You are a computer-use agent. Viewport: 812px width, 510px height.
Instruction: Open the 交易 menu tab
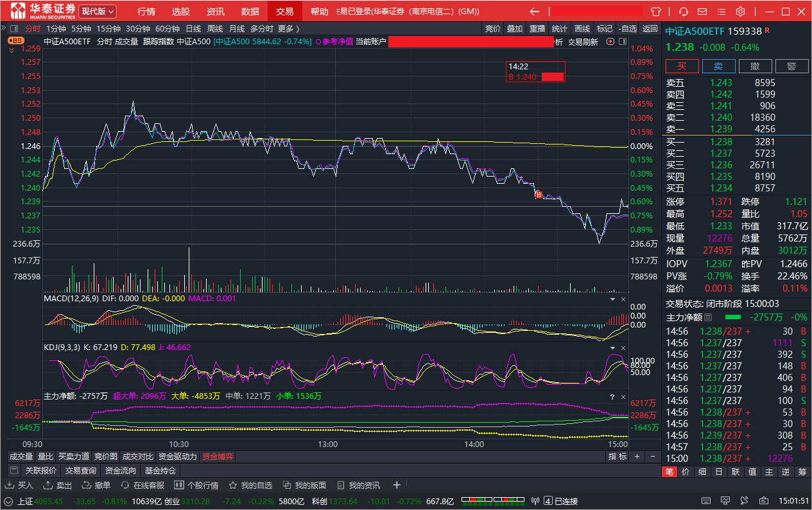pyautogui.click(x=284, y=12)
